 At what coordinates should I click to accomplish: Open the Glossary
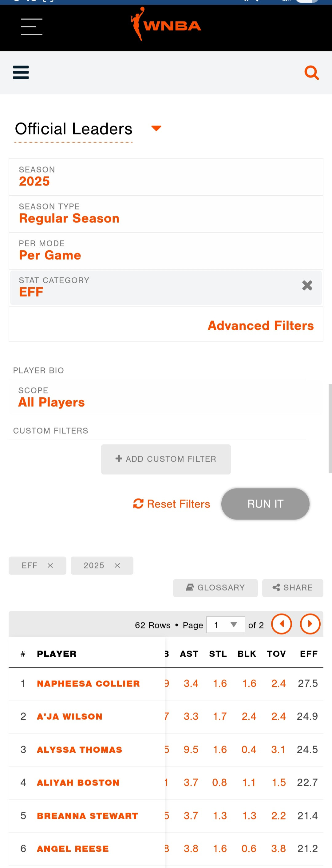[215, 588]
